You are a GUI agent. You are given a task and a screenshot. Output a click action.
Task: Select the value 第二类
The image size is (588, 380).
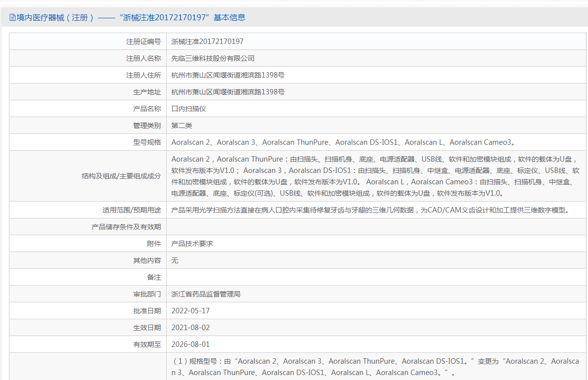pos(182,126)
